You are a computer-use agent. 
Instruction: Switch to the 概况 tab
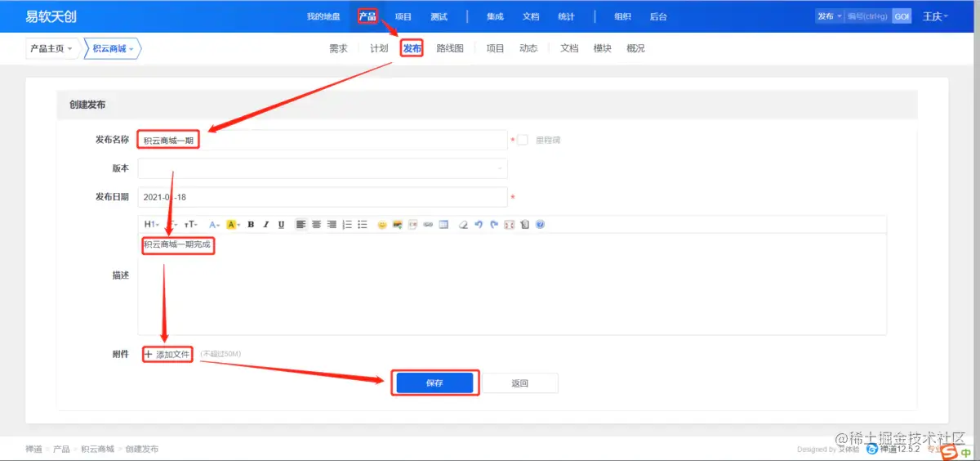pyautogui.click(x=635, y=48)
